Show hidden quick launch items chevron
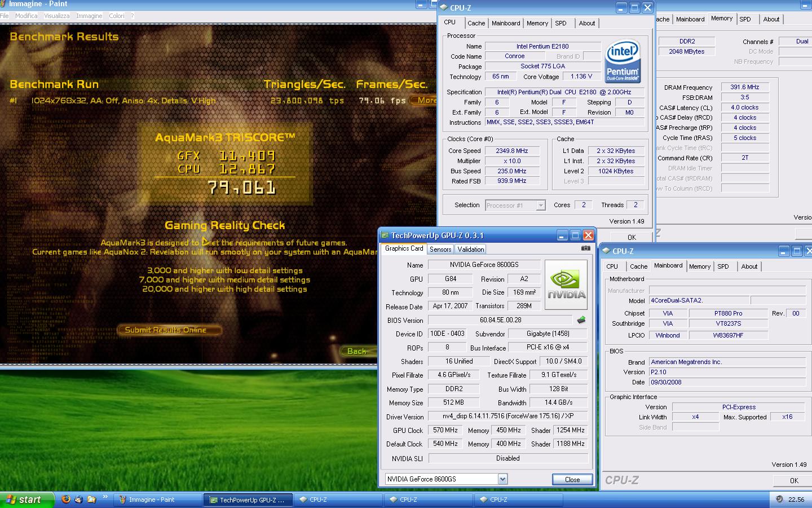 pyautogui.click(x=105, y=497)
